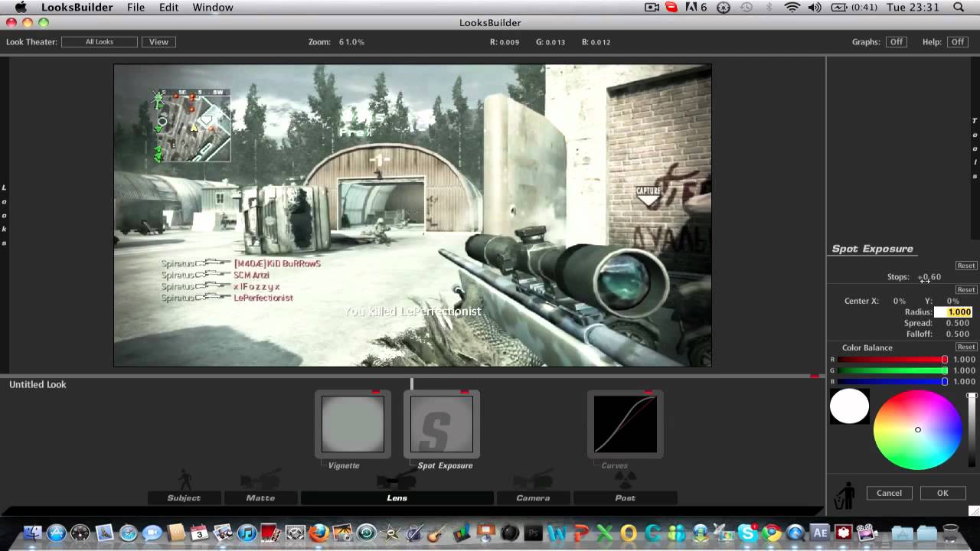Select the Spot Exposure tool thumbnail

tap(442, 424)
